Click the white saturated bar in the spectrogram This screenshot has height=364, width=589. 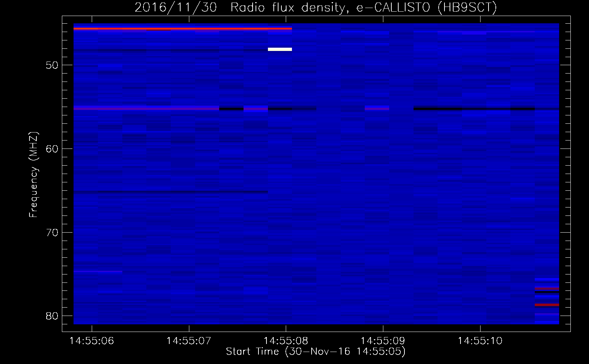point(280,49)
